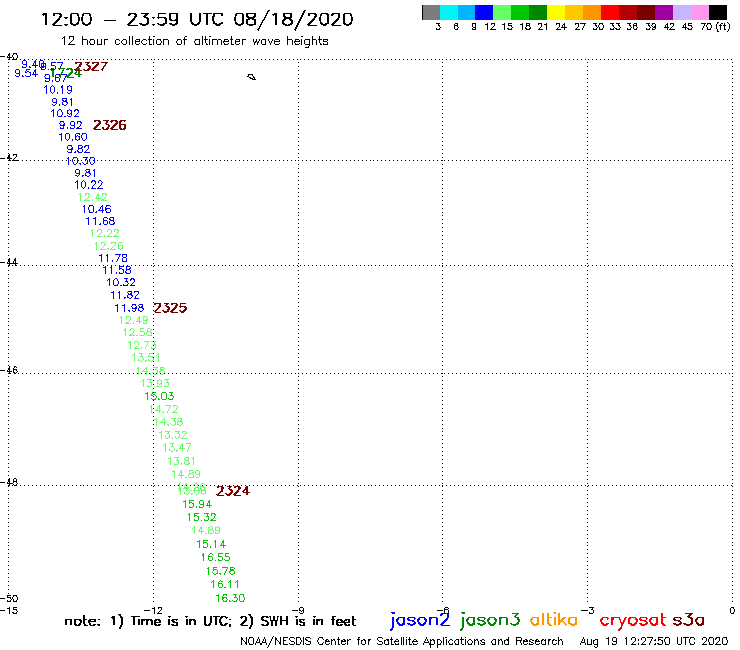Image resolution: width=740 pixels, height=650 pixels.
Task: Select the light green value 12.42
Action: [x=92, y=197]
